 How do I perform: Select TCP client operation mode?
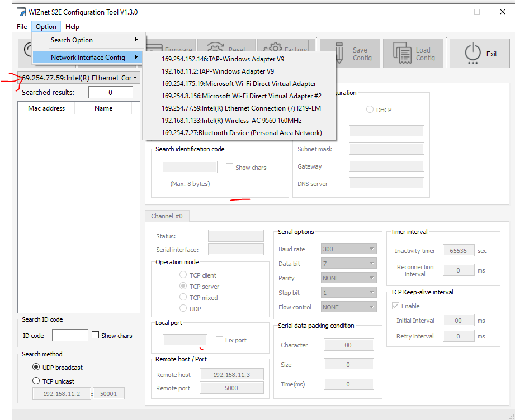(183, 275)
